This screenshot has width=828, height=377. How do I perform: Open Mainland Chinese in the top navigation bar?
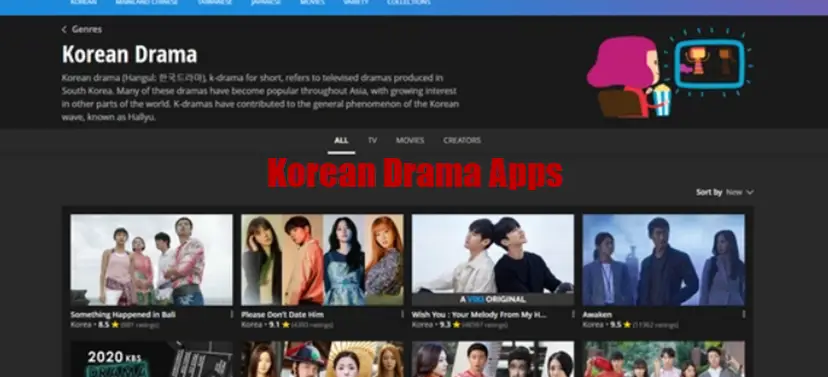coord(146,3)
